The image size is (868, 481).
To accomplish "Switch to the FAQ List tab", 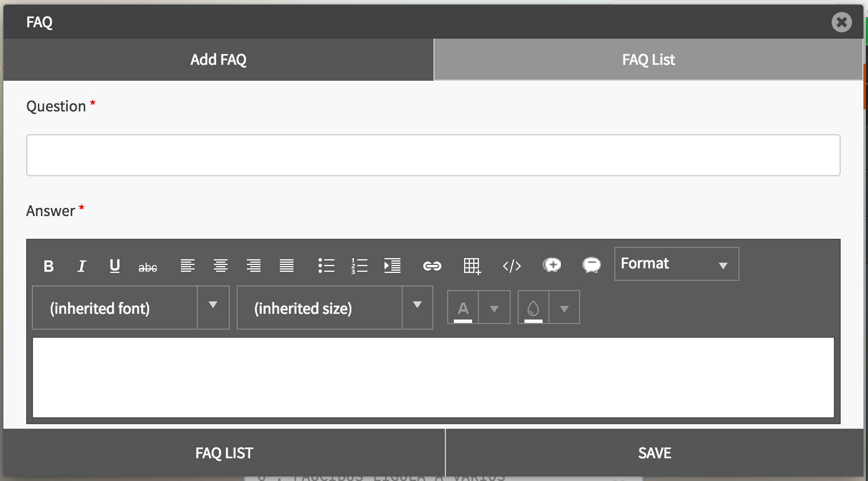I will click(x=648, y=60).
